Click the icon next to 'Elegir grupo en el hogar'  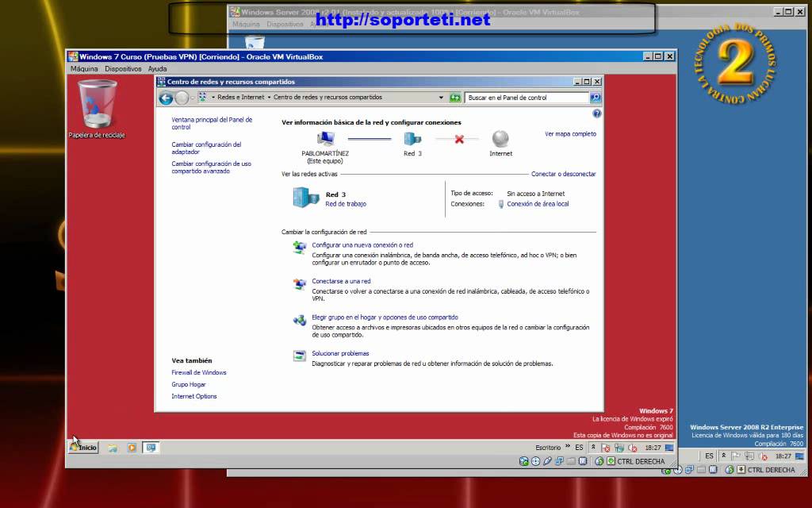tap(299, 321)
